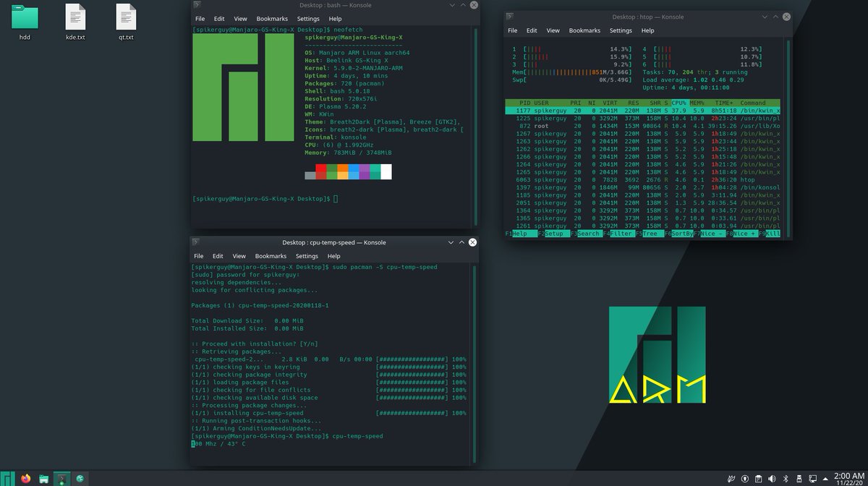The height and width of the screenshot is (486, 868).
Task: Click the teal globe taskbar icon
Action: click(80, 479)
